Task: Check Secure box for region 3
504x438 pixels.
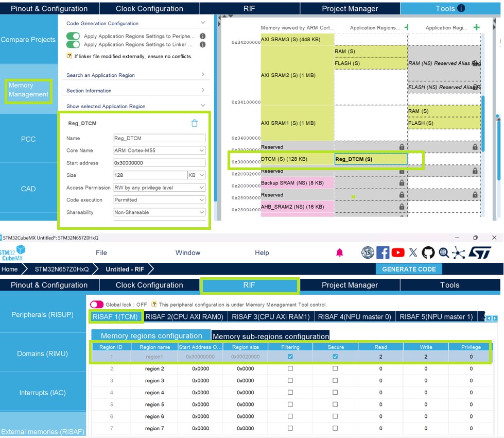Action: pyautogui.click(x=335, y=380)
